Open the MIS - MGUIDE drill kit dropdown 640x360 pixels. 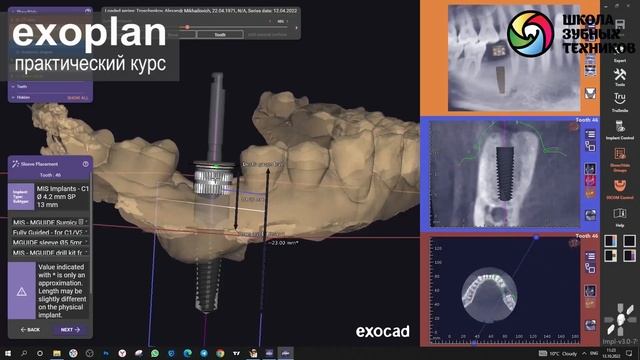pos(50,253)
